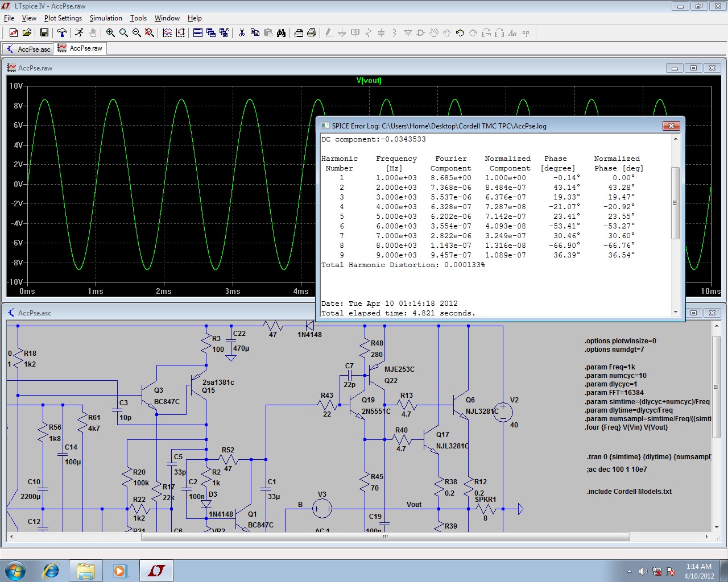
Task: Place a ground symbol from the toolbar
Action: (342, 33)
